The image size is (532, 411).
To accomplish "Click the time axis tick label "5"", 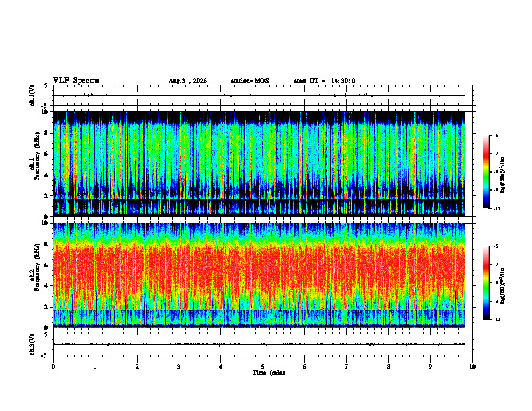I will [263, 367].
